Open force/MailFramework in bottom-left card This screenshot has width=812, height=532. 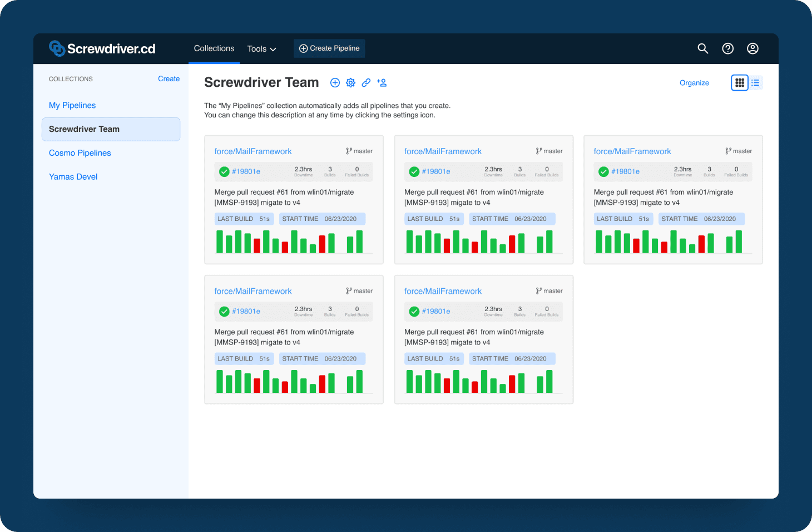click(x=253, y=291)
